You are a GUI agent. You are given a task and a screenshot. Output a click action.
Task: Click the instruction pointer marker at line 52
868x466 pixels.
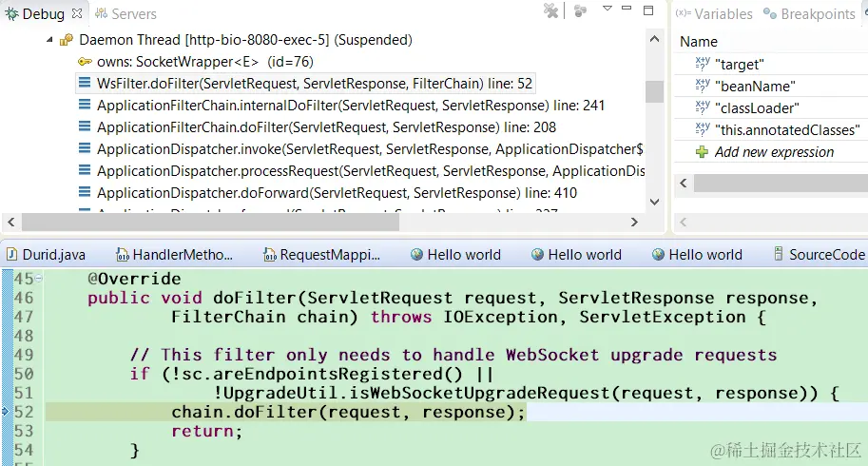[6, 411]
